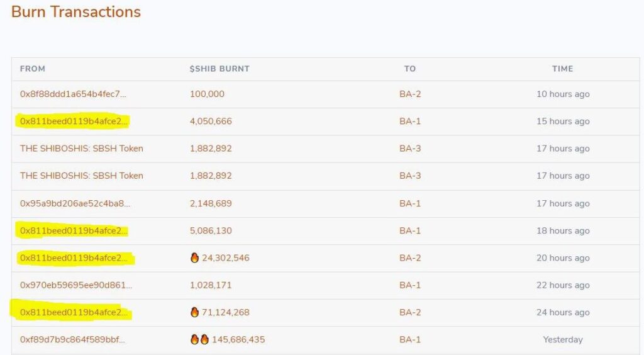Open BA-1 destination in the Yesterday row
The image size is (644, 355).
(x=410, y=339)
